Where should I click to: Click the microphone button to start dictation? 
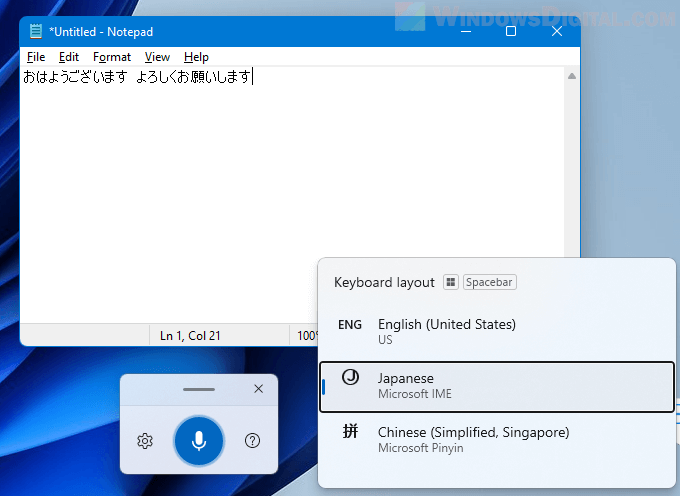[x=199, y=440]
